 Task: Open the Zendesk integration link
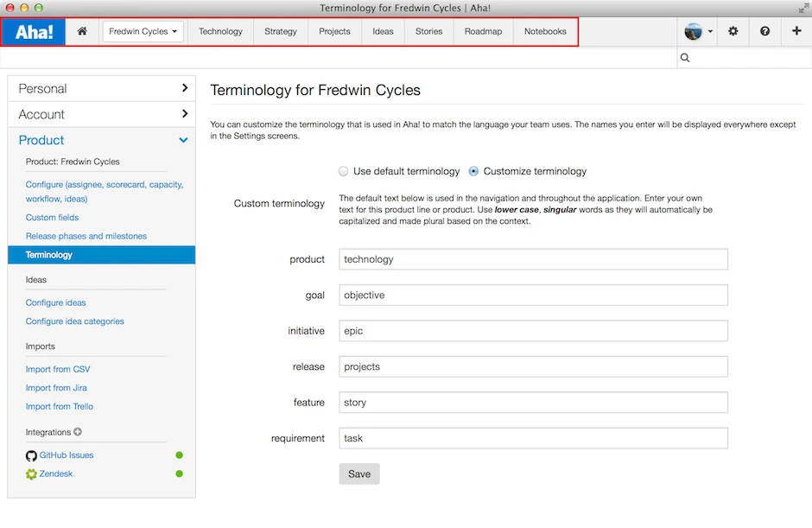point(56,474)
